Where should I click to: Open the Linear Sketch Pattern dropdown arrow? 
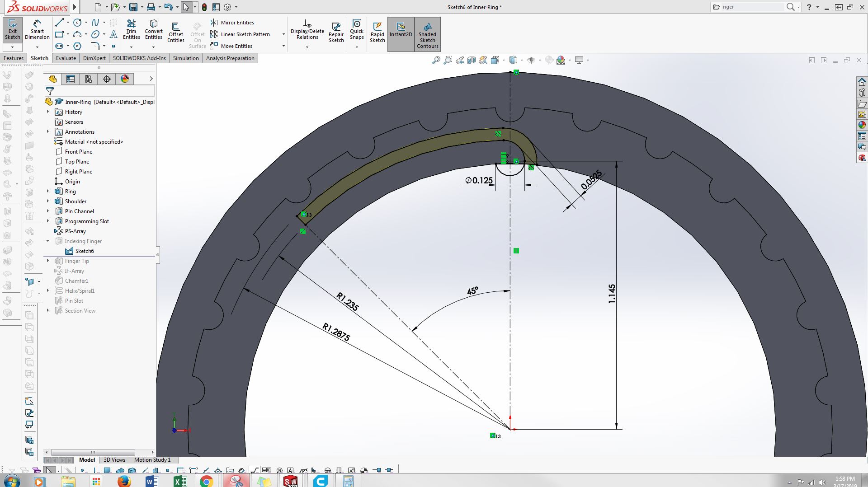(x=283, y=34)
